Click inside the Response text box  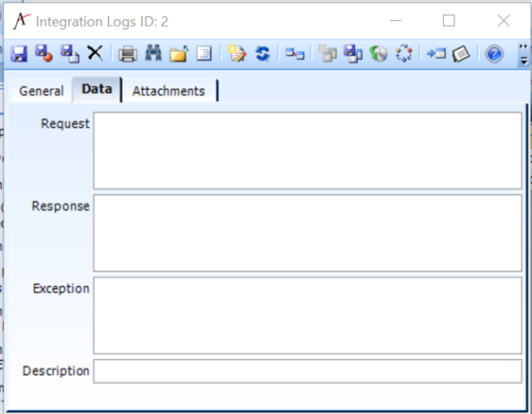(308, 233)
